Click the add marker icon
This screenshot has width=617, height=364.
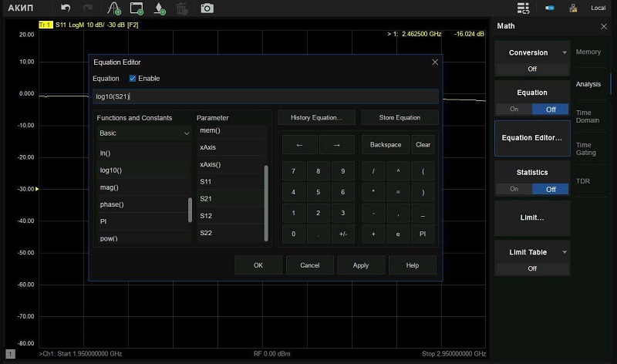(159, 8)
